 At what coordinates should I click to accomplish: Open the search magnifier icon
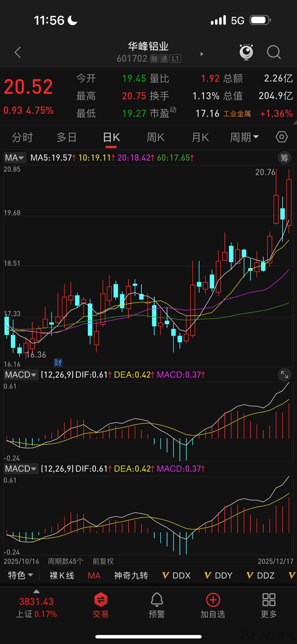tap(274, 52)
